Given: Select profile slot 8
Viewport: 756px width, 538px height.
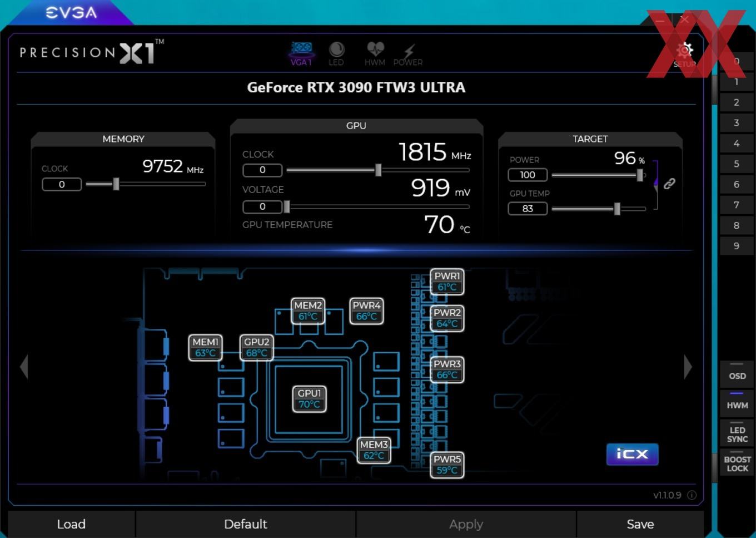Looking at the screenshot, I should 737,225.
